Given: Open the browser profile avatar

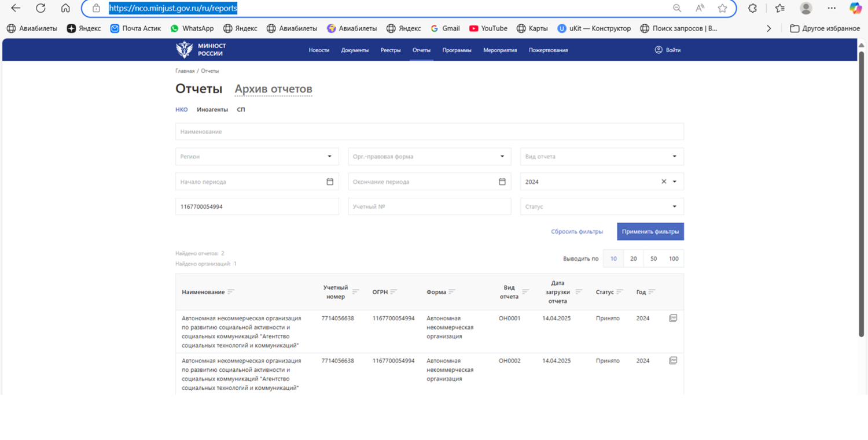Looking at the screenshot, I should click(x=806, y=8).
